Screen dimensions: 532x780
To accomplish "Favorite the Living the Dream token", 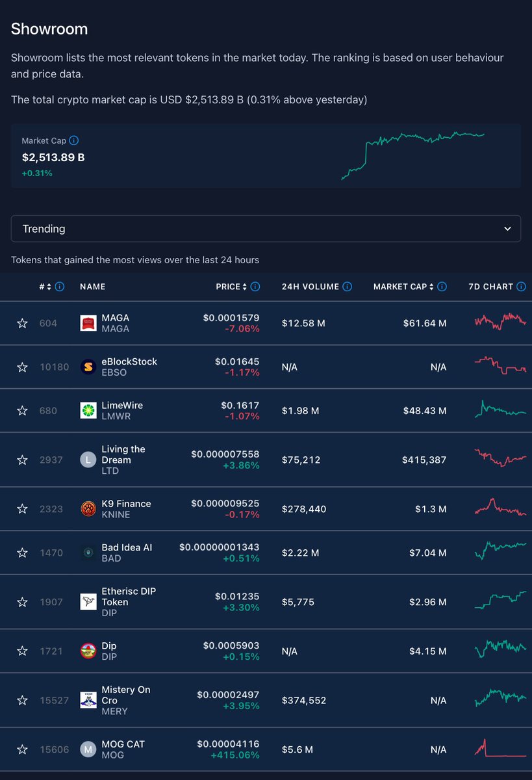I will tap(22, 460).
